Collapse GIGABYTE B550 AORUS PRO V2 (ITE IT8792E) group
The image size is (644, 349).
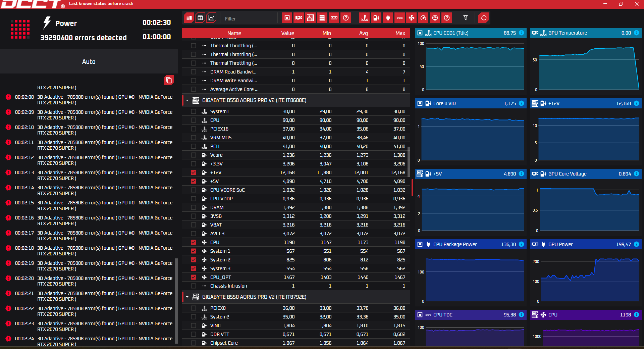(x=187, y=297)
